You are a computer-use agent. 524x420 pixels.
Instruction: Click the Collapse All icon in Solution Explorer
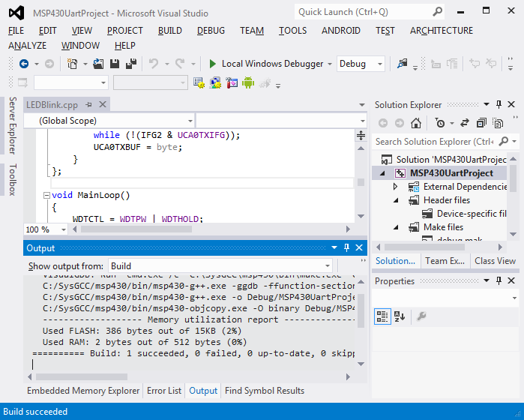coord(481,123)
